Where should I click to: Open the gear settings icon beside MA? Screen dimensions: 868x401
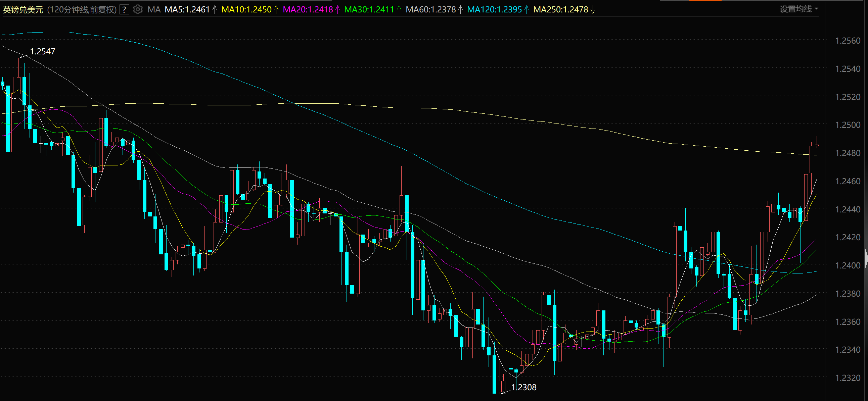tap(137, 9)
